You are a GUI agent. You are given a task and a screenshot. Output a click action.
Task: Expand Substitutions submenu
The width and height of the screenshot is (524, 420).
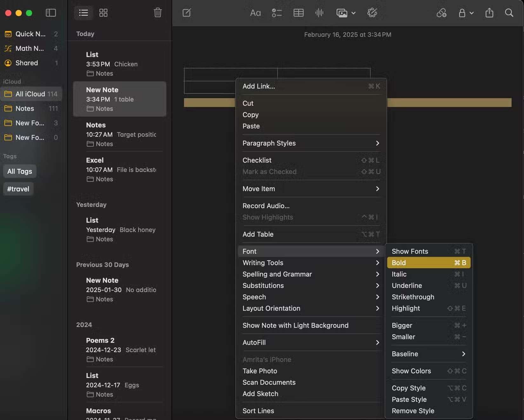point(311,285)
